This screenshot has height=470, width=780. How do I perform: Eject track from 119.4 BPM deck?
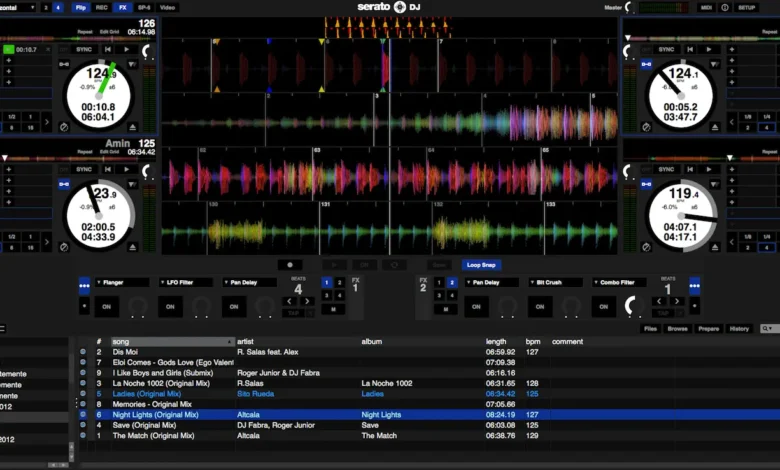pyautogui.click(x=715, y=247)
